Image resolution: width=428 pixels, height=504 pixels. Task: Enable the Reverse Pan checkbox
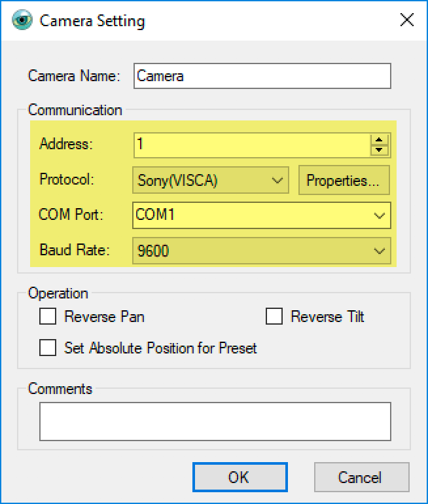click(x=48, y=316)
